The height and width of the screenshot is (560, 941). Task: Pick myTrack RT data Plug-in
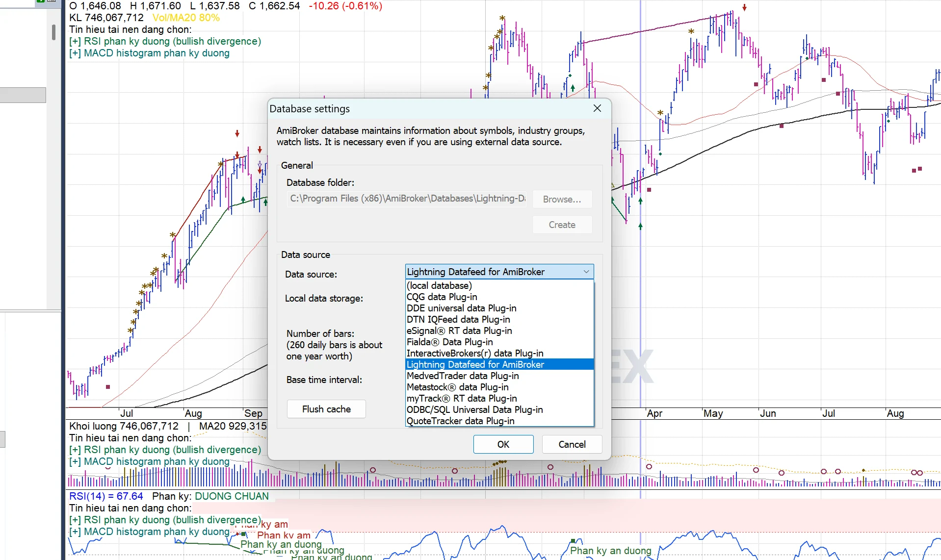499,398
